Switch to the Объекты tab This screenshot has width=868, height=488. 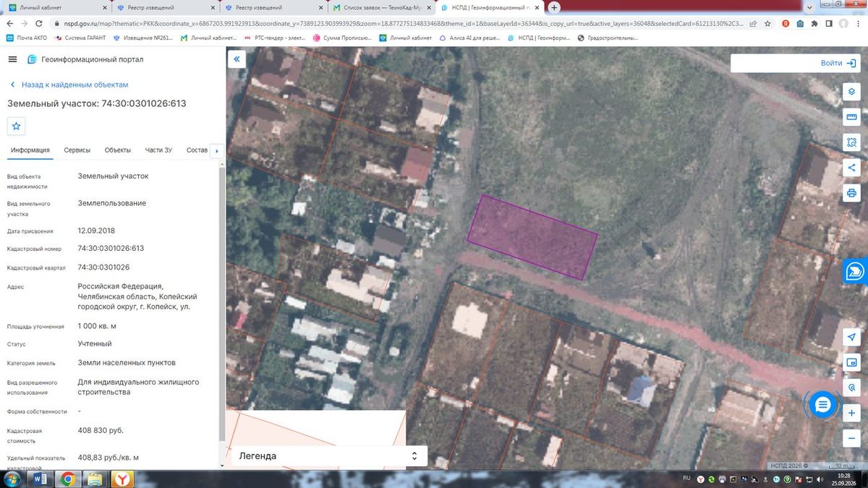click(118, 150)
